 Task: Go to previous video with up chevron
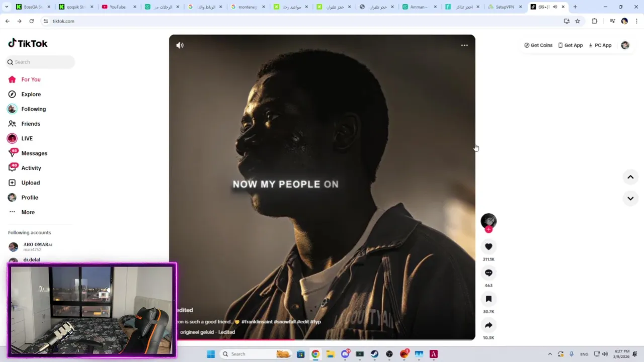click(x=630, y=177)
